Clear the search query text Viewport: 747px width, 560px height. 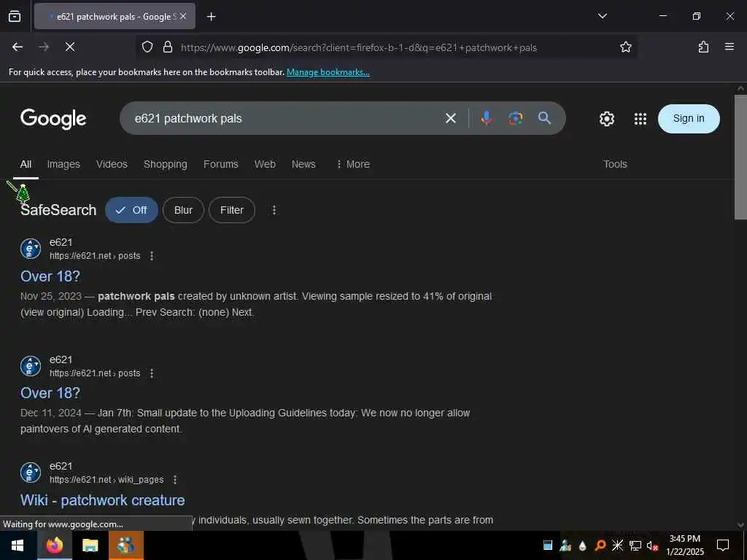[x=451, y=118]
